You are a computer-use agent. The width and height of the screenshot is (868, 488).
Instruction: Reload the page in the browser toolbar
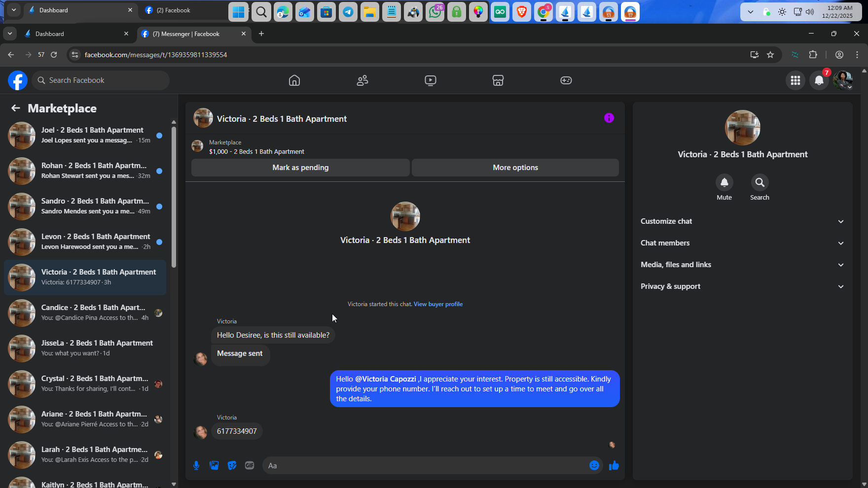point(54,55)
